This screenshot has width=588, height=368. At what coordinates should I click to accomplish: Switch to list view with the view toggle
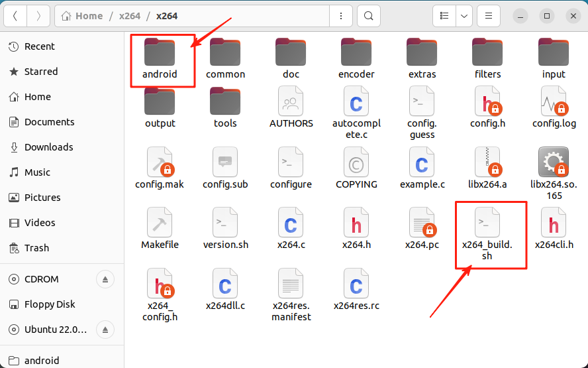444,16
